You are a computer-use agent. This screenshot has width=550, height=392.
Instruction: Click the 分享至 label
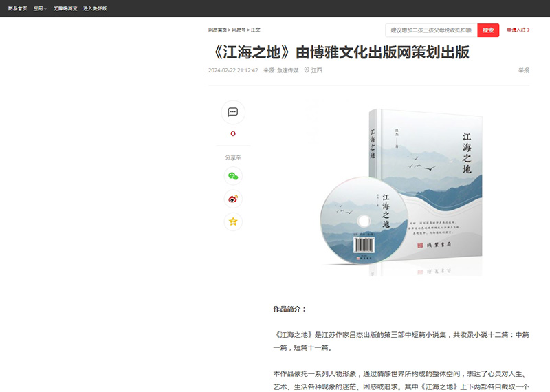coord(233,157)
